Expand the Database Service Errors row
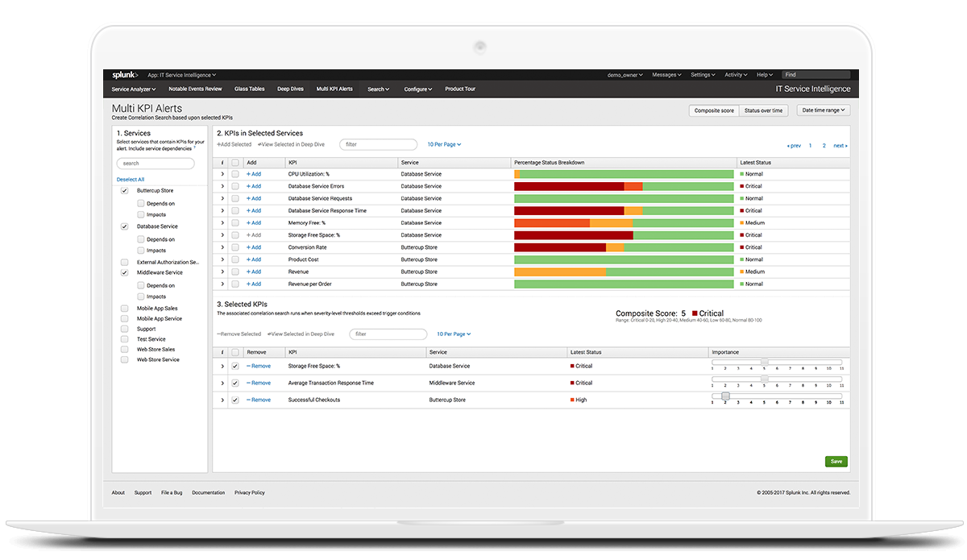This screenshot has width=967, height=560. 222,186
